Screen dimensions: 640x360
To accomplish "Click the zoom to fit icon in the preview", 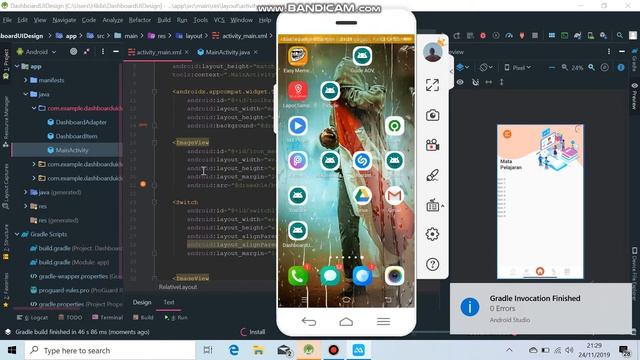I will click(x=604, y=67).
